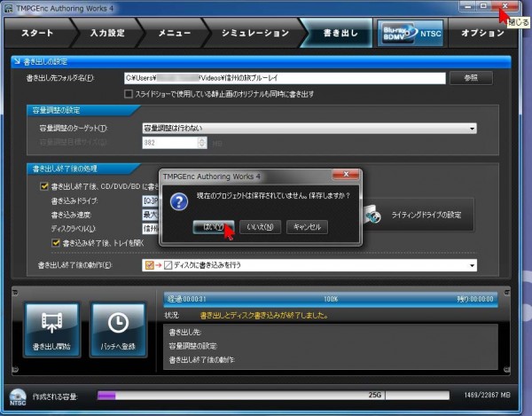Click the question mark icon in dialog
The height and width of the screenshot is (416, 532).
[179, 202]
